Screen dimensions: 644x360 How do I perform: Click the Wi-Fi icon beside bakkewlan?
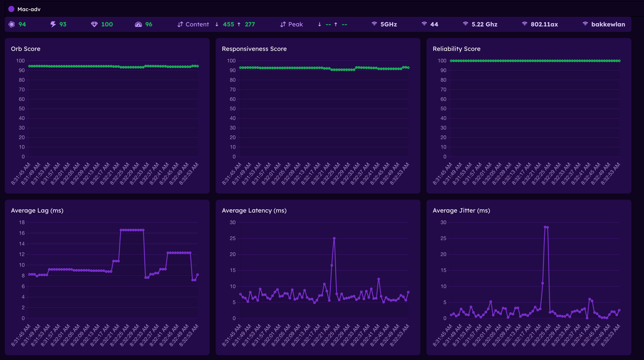pos(585,24)
